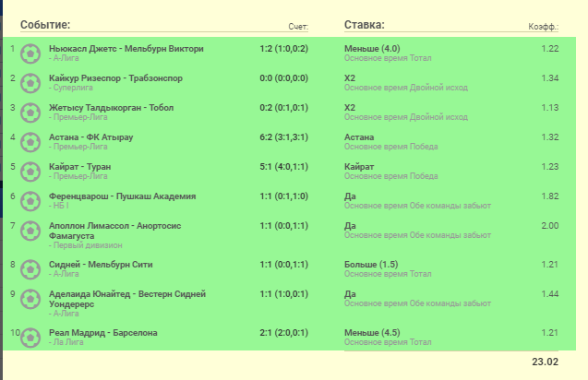This screenshot has height=380, width=588.
Task: Click the coefficient 1.23
Action: [550, 167]
